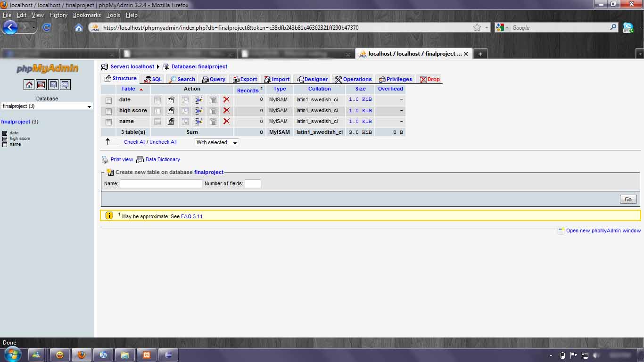
Task: Empty (trash) icon for name table
Action: point(213,122)
